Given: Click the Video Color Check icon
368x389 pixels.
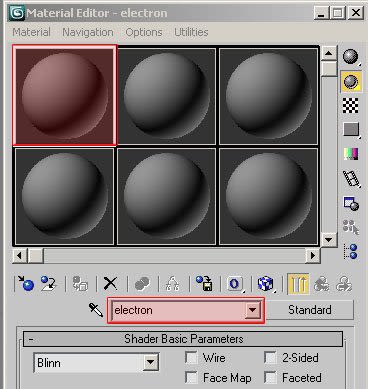Looking at the screenshot, I should pos(351,154).
